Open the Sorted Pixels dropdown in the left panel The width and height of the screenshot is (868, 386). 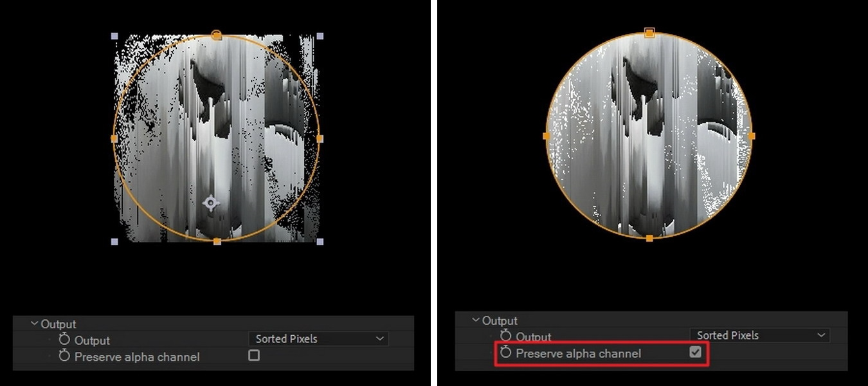point(318,338)
